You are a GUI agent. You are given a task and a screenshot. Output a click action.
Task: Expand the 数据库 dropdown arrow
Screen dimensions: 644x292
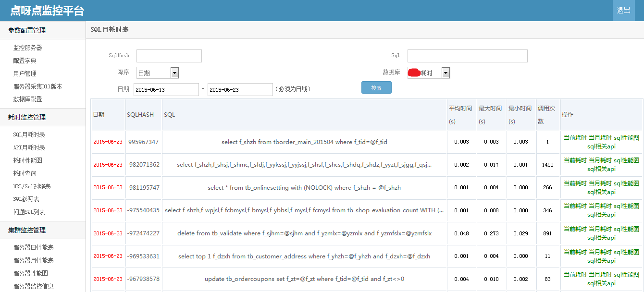pyautogui.click(x=446, y=73)
